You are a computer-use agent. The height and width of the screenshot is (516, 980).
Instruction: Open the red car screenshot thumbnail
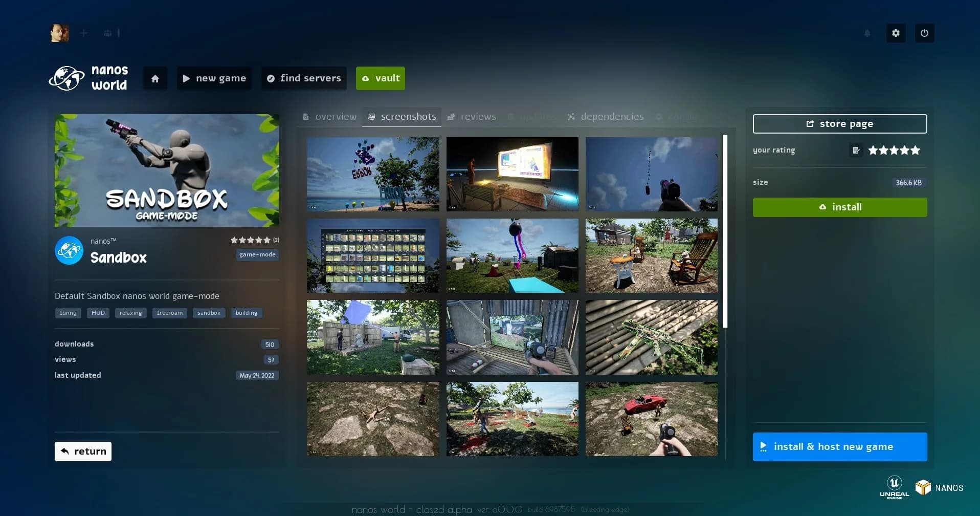click(x=651, y=419)
